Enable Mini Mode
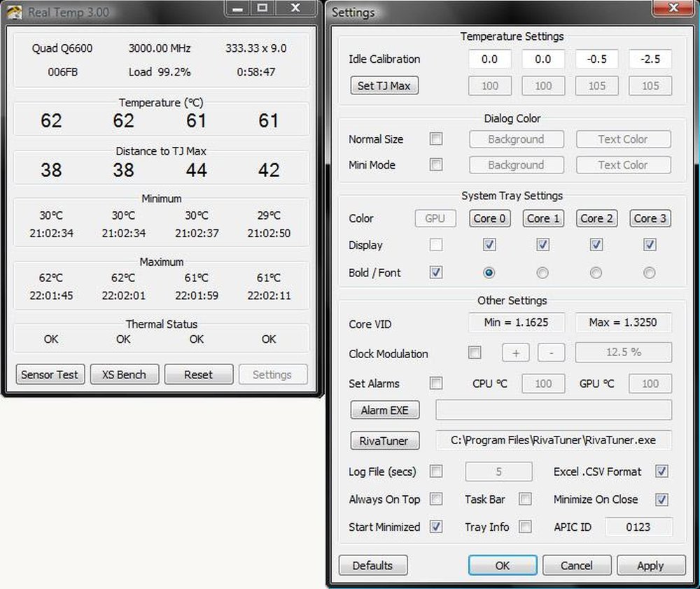 click(x=435, y=165)
